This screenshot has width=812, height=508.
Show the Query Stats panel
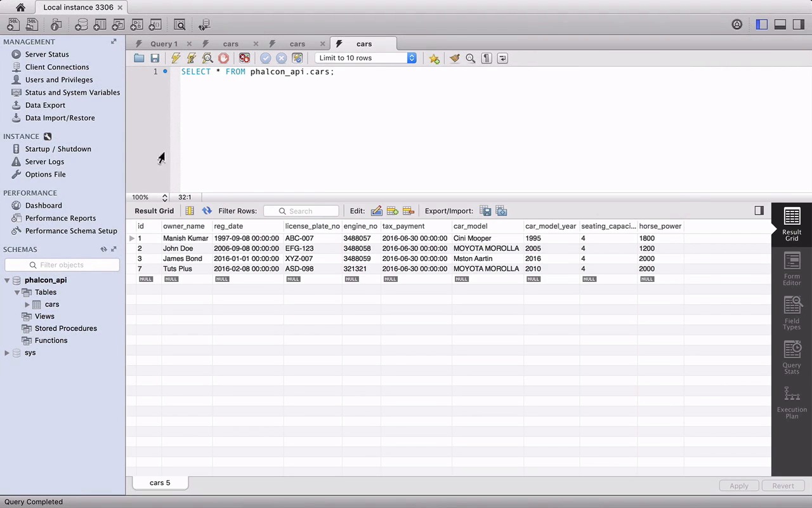(792, 358)
